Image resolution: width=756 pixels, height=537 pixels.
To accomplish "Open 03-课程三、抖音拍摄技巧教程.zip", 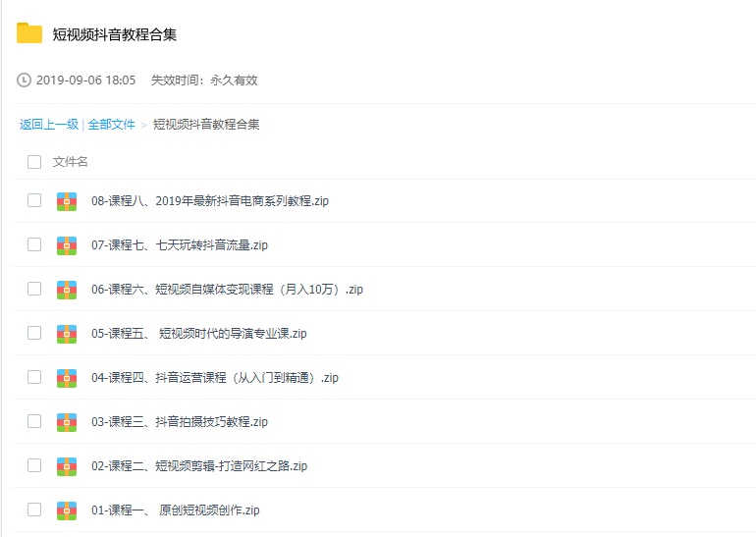I will click(180, 422).
